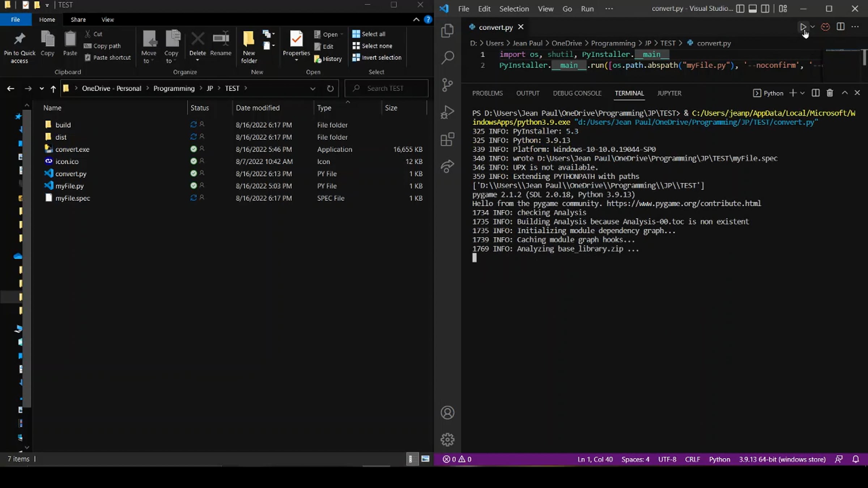Image resolution: width=868 pixels, height=488 pixels.
Task: Toggle VS Code panel layout button
Action: [753, 9]
